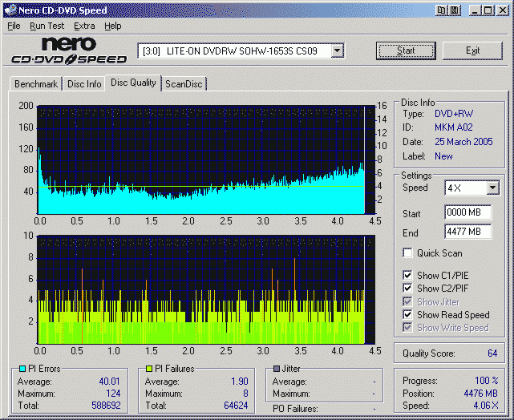Click the label value New

443,156
